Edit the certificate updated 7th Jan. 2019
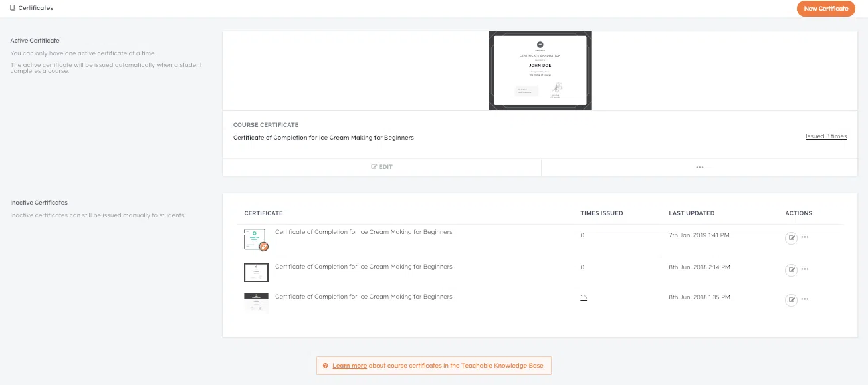Image resolution: width=868 pixels, height=385 pixels. pyautogui.click(x=791, y=237)
